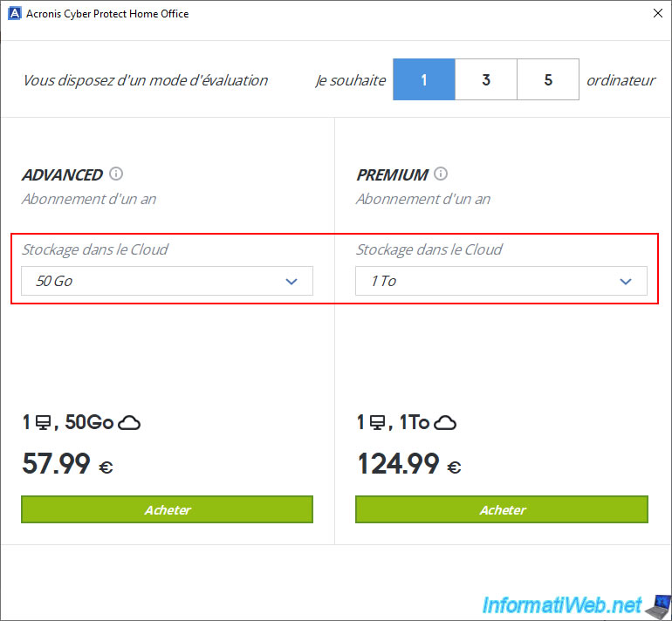Open the info icon next to ADVANCED
The width and height of the screenshot is (672, 621).
116,174
